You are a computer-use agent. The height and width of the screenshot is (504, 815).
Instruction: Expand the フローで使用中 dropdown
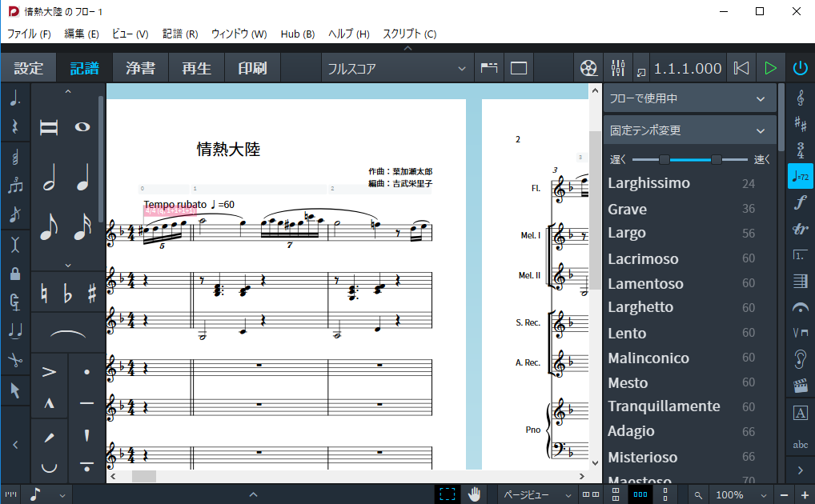pos(689,98)
